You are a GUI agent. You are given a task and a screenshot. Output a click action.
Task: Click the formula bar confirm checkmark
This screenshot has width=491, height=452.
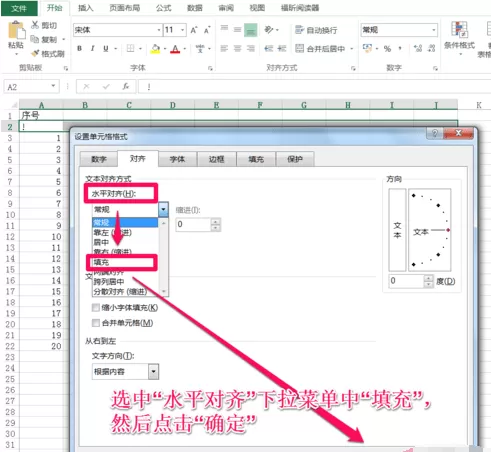[x=106, y=87]
